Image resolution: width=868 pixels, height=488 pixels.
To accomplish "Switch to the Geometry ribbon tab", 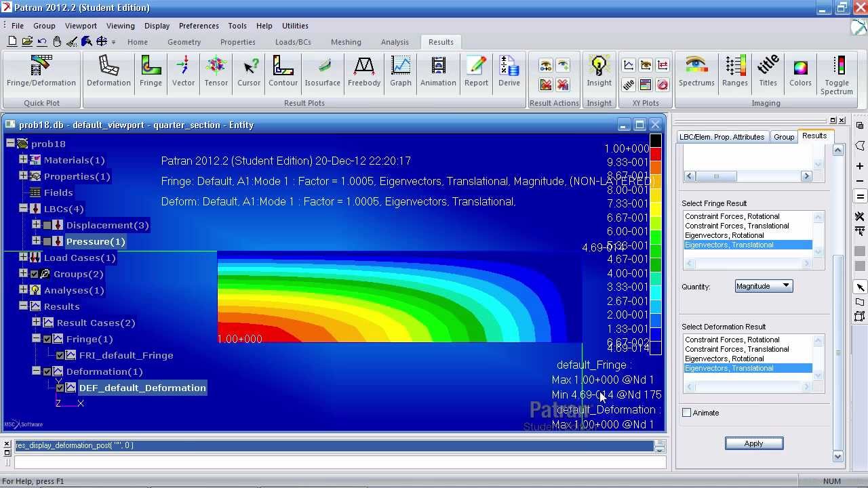I will pyautogui.click(x=184, y=42).
